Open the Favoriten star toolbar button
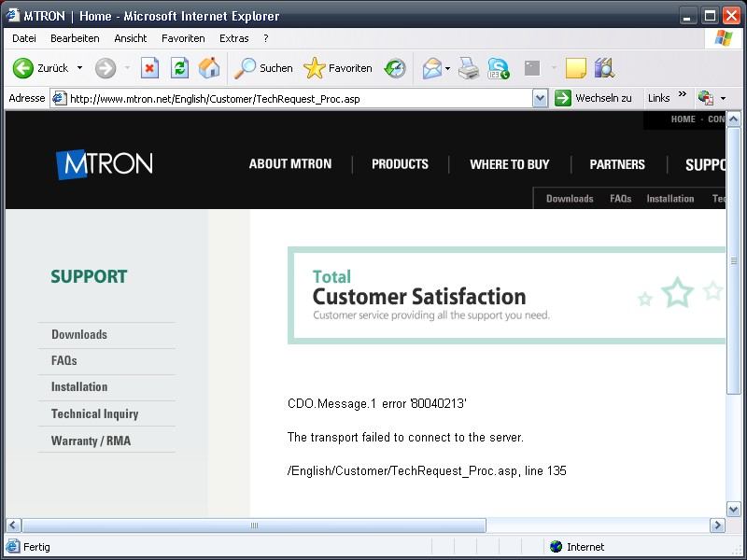The height and width of the screenshot is (560, 747). pyautogui.click(x=338, y=68)
